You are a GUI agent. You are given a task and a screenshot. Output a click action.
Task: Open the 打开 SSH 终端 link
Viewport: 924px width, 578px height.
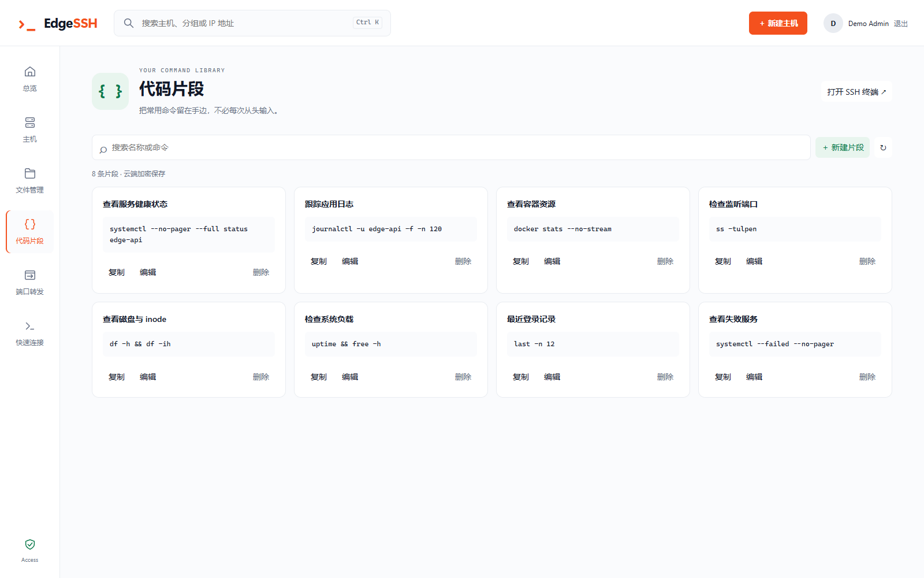pyautogui.click(x=856, y=92)
